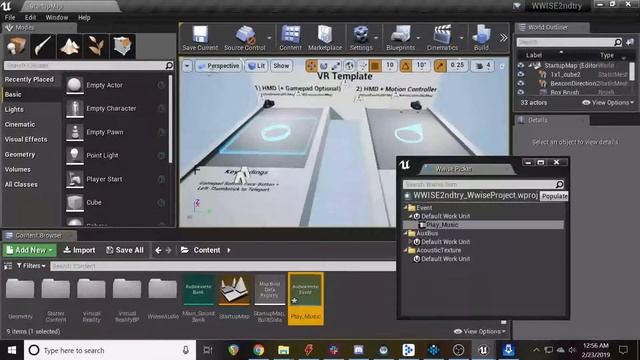
Task: Select Foliage mode icon
Action: tap(96, 46)
